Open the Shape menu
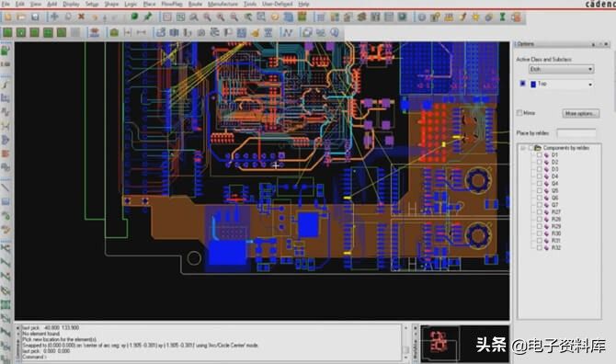This screenshot has width=616, height=364. (x=111, y=4)
